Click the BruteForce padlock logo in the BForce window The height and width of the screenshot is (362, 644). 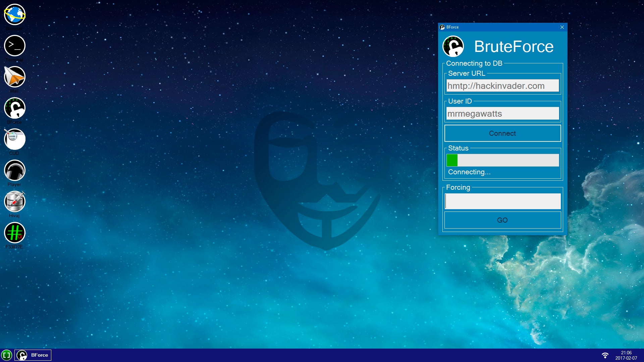(x=453, y=47)
